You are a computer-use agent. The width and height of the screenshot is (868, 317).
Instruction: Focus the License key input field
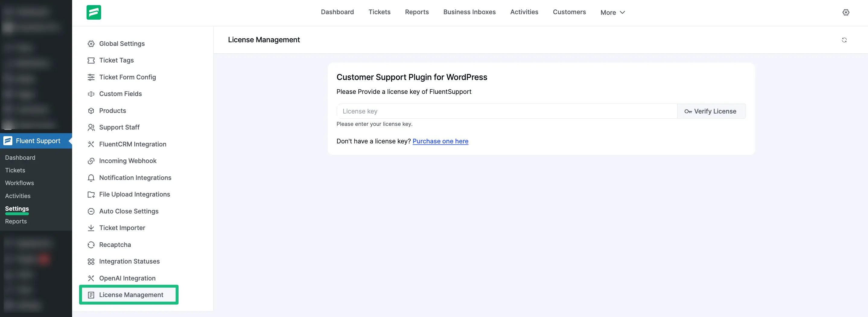(x=507, y=111)
